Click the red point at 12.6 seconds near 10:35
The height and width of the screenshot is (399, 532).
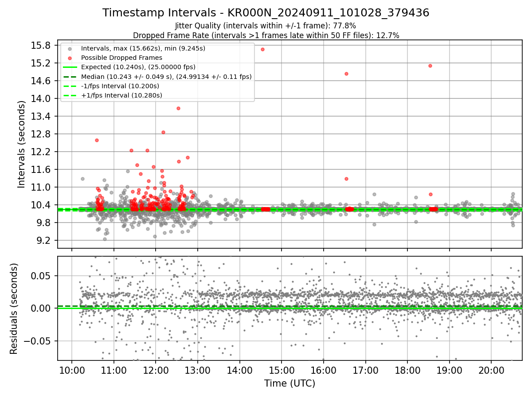[97, 140]
